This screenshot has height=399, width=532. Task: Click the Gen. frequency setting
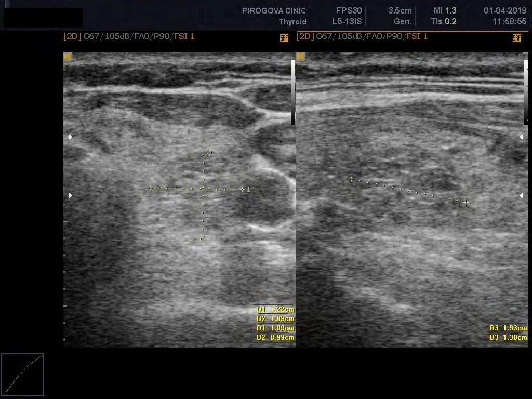click(403, 22)
